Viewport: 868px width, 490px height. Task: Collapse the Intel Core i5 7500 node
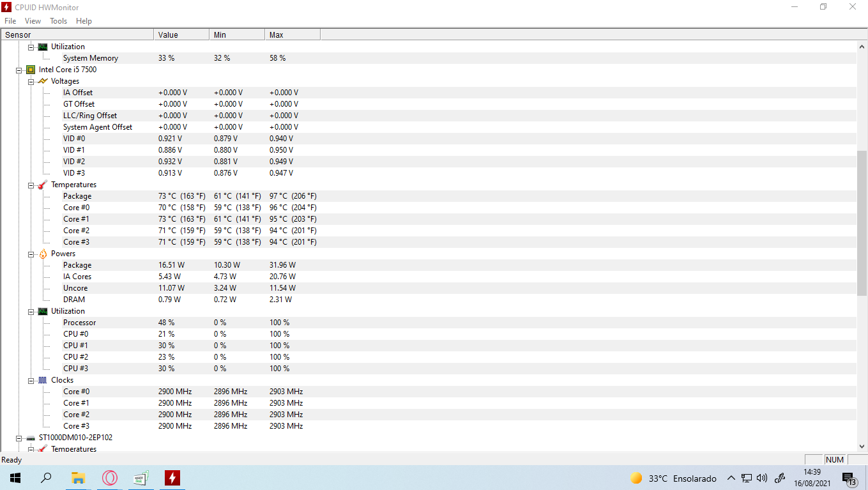tap(19, 70)
